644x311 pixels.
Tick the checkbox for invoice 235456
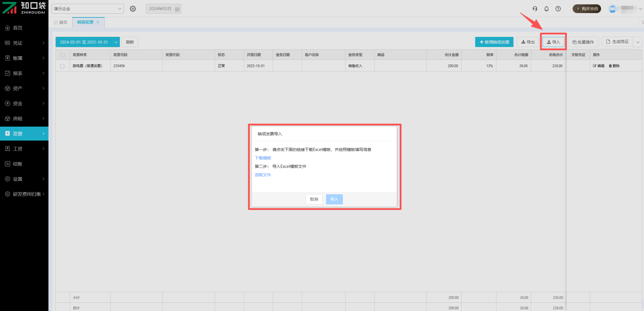click(x=63, y=66)
